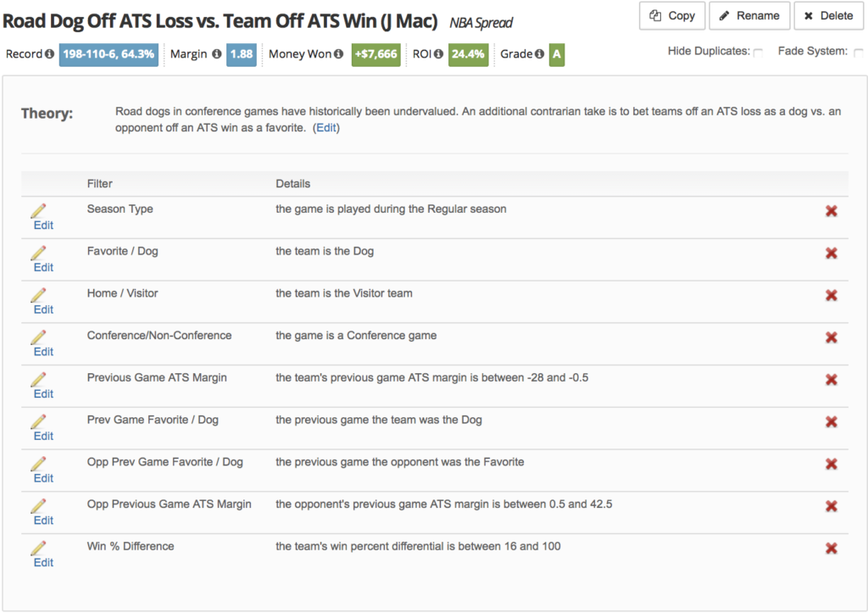868x613 pixels.
Task: Remove the Favorite / Dog filter with red X
Action: click(831, 253)
